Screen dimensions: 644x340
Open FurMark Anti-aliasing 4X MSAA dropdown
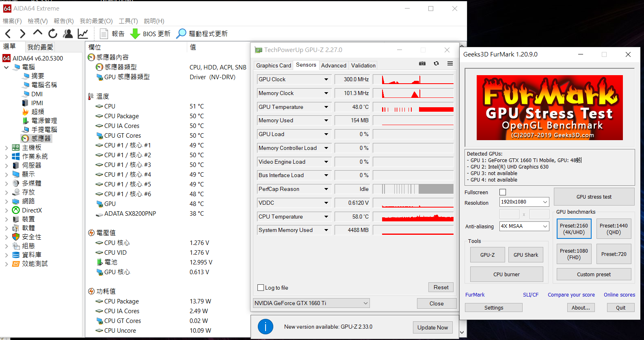(524, 226)
